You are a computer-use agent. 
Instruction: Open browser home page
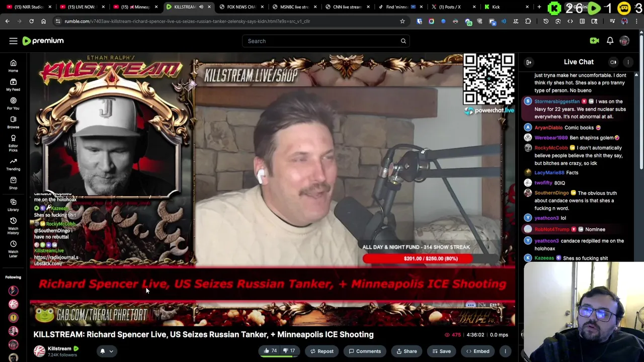coord(43,21)
